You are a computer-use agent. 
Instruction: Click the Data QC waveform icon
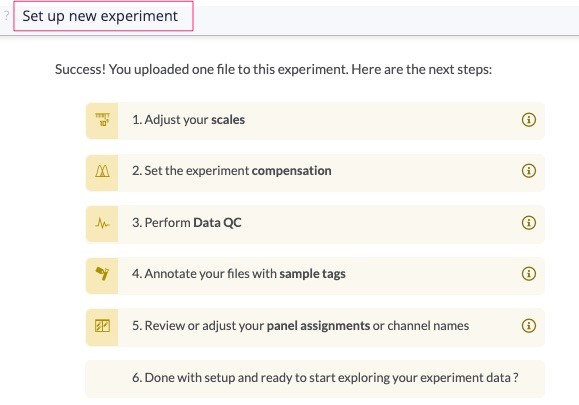(x=102, y=223)
